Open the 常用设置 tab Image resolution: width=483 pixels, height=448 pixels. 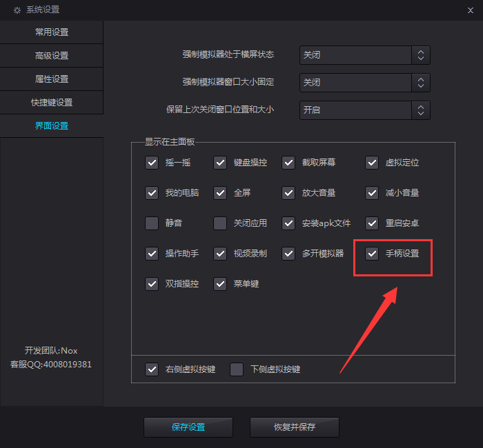52,32
